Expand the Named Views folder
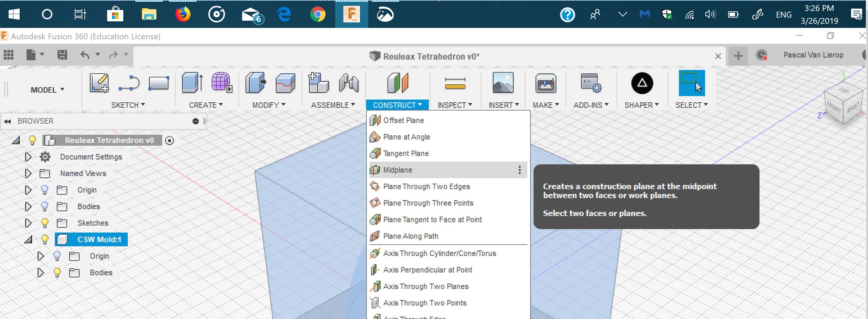Viewport: 868px width, 319px height. point(28,174)
